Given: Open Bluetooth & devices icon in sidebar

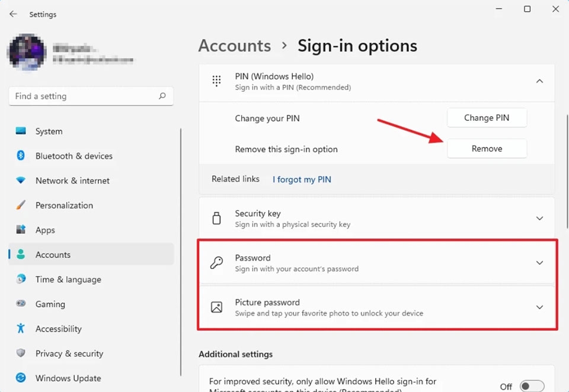Looking at the screenshot, I should click(x=21, y=156).
